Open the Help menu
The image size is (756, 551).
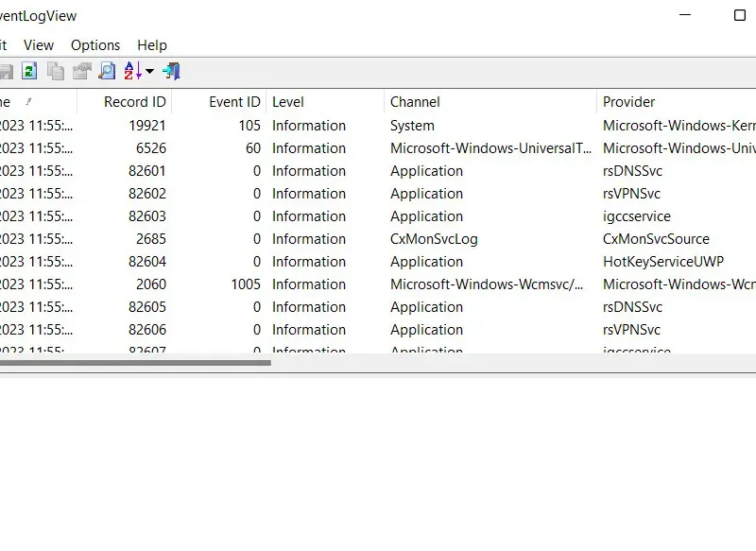(x=152, y=45)
